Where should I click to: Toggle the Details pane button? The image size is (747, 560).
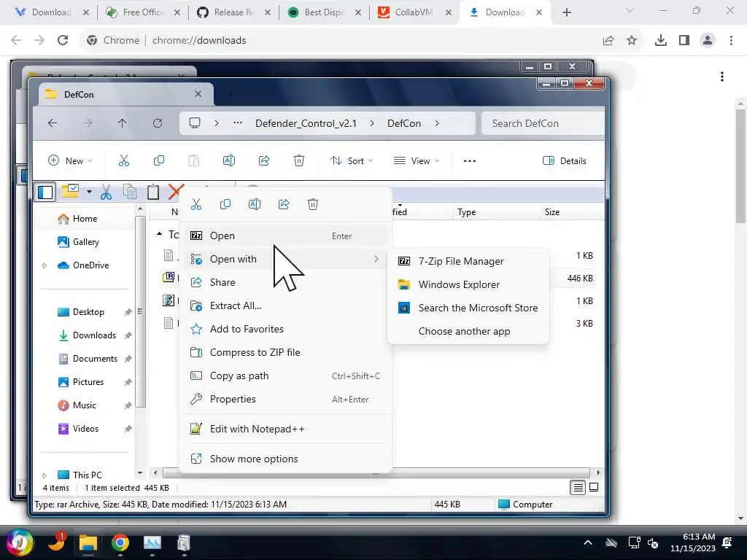click(x=565, y=161)
